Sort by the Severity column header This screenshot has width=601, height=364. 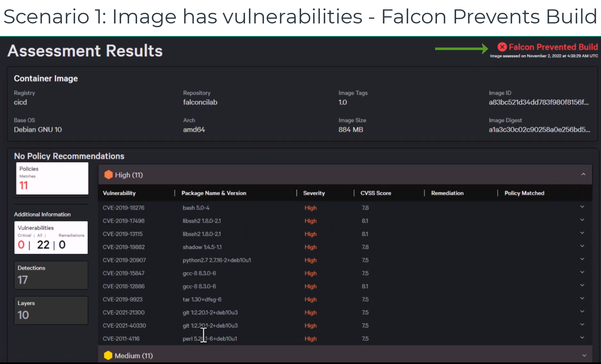coord(314,193)
